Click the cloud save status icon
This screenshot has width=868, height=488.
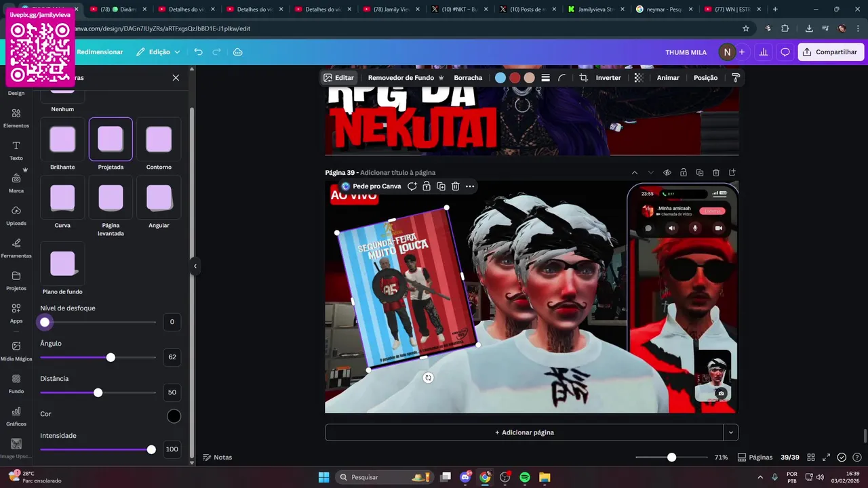tap(237, 52)
